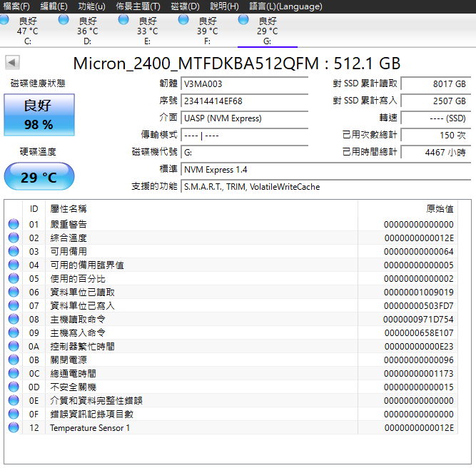Image resolution: width=476 pixels, height=468 pixels.
Task: Click the 傳輸模式 transfer mode field
Action: [245, 135]
